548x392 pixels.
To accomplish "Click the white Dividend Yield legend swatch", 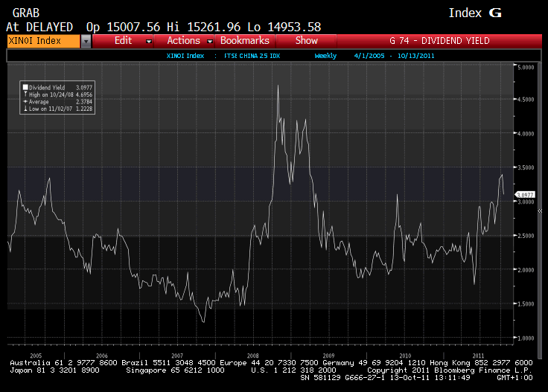I will coord(25,87).
